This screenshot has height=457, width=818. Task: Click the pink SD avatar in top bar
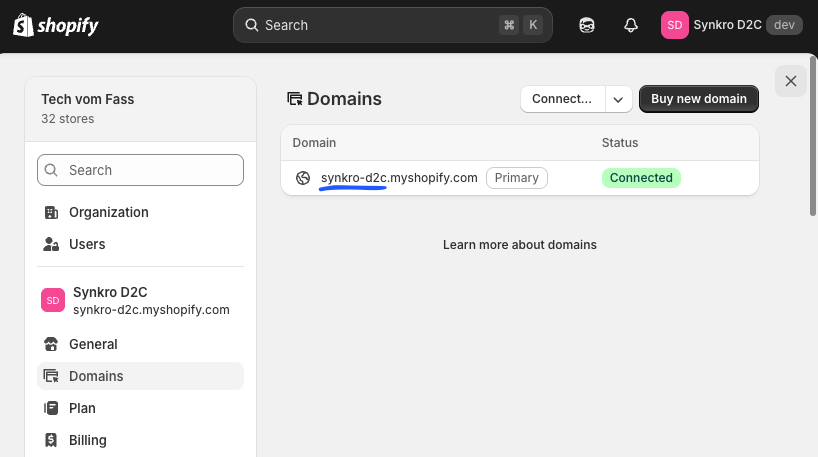tap(675, 25)
